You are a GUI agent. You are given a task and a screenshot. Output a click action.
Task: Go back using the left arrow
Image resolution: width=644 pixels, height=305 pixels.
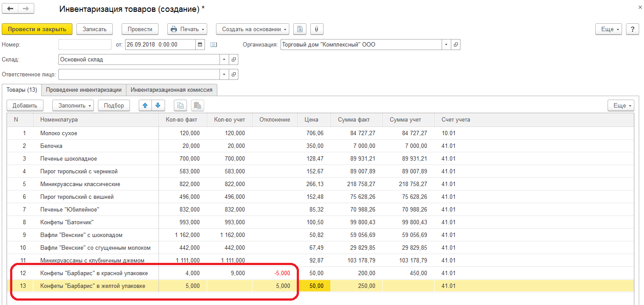[10, 9]
